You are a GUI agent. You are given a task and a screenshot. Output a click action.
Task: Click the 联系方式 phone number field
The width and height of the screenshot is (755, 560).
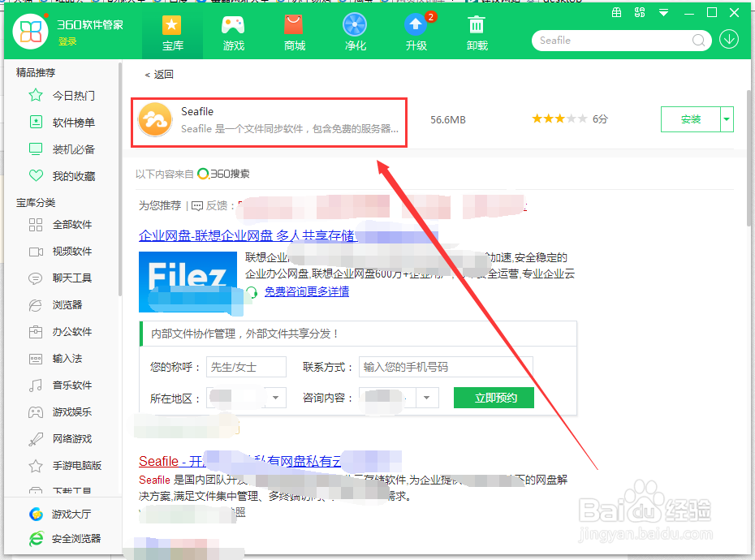(x=446, y=367)
